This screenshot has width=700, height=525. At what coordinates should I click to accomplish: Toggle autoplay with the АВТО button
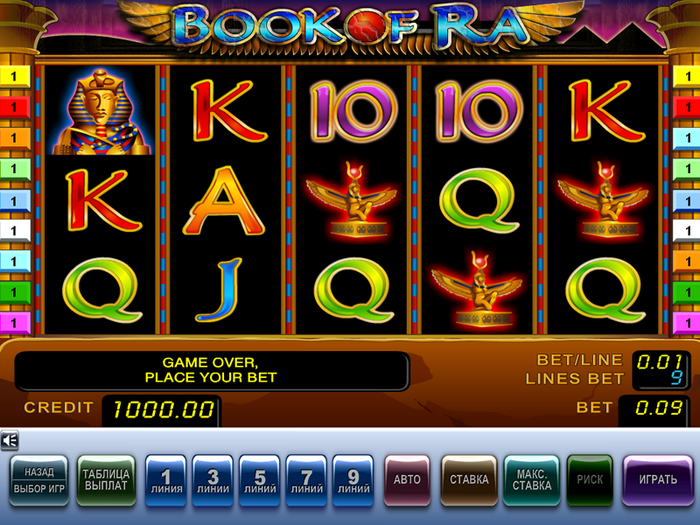(407, 480)
